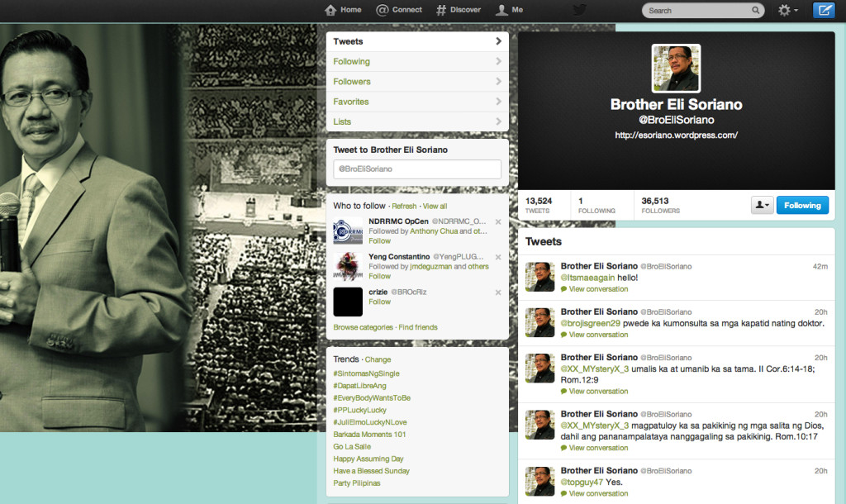Click the Twitter bird logo in top bar
The width and height of the screenshot is (846, 504).
click(x=579, y=10)
